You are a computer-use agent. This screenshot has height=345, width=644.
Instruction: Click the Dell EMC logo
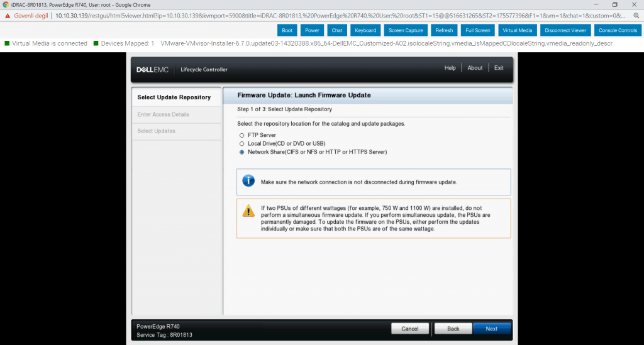tap(152, 69)
